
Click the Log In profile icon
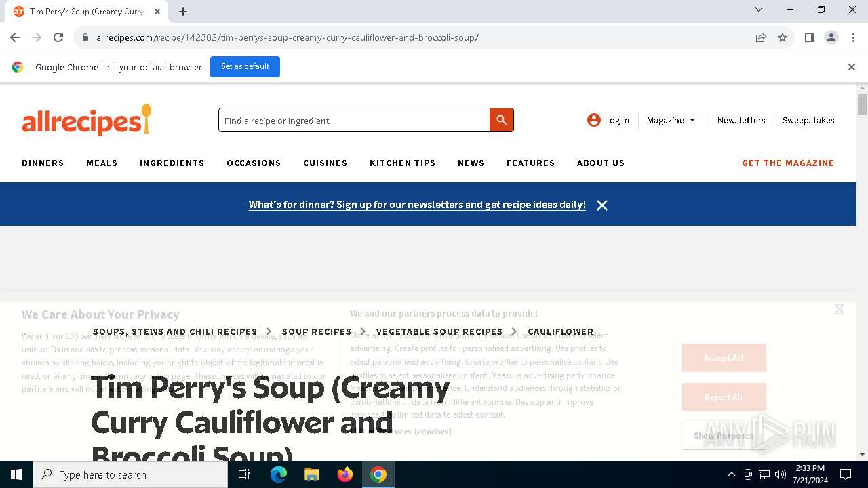594,120
